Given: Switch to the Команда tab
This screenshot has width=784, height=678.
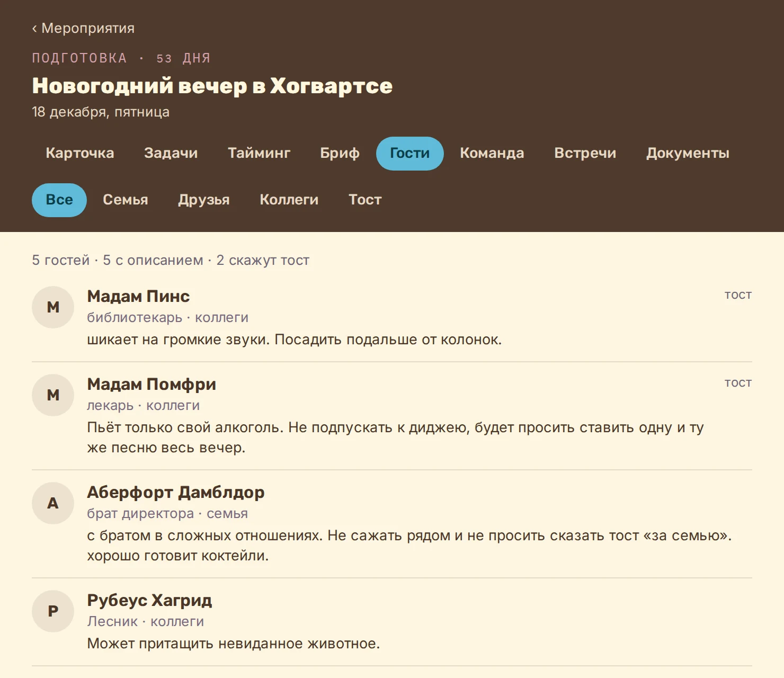Looking at the screenshot, I should (x=492, y=153).
